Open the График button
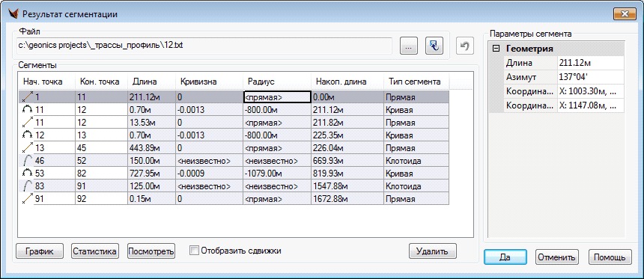The height and width of the screenshot is (279, 644). pyautogui.click(x=40, y=251)
